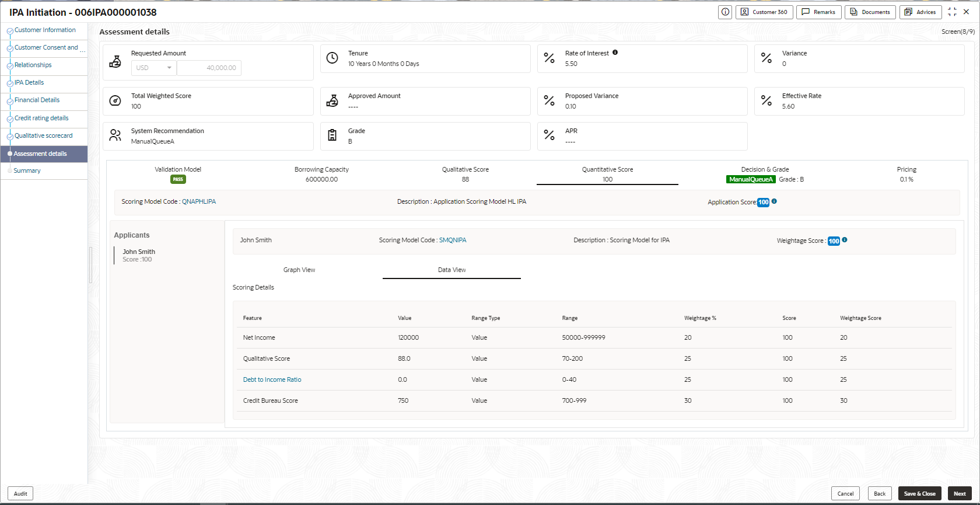Click the green PASS badge
Viewport: 980px width, 505px height.
click(178, 179)
